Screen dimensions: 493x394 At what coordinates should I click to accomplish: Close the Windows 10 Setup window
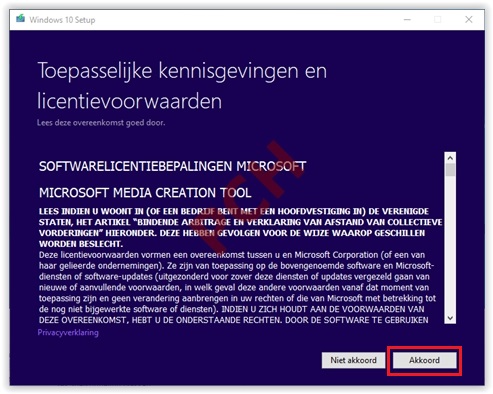pyautogui.click(x=469, y=20)
